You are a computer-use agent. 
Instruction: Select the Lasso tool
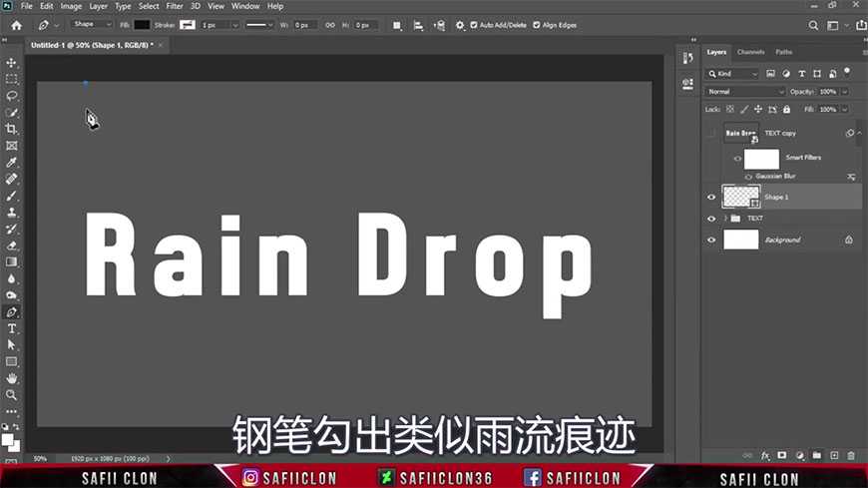point(11,96)
